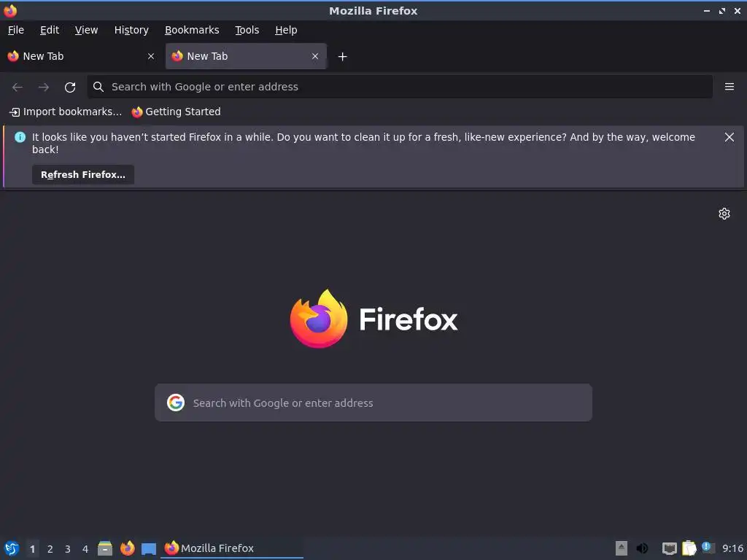Click the clock showing 9:16
The height and width of the screenshot is (560, 747).
(x=732, y=548)
